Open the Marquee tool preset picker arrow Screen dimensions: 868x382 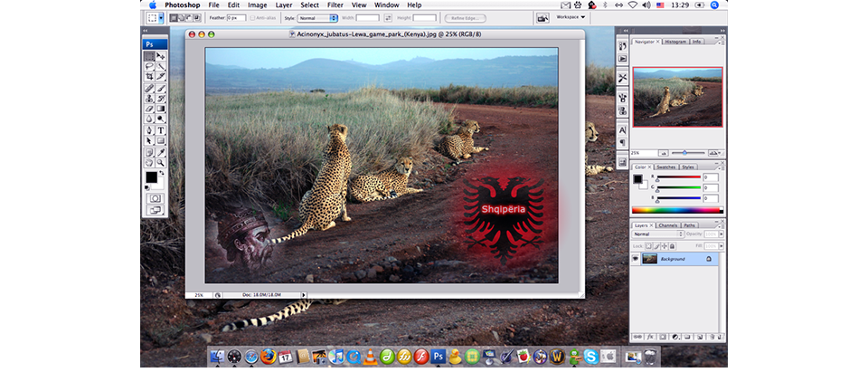[161, 18]
